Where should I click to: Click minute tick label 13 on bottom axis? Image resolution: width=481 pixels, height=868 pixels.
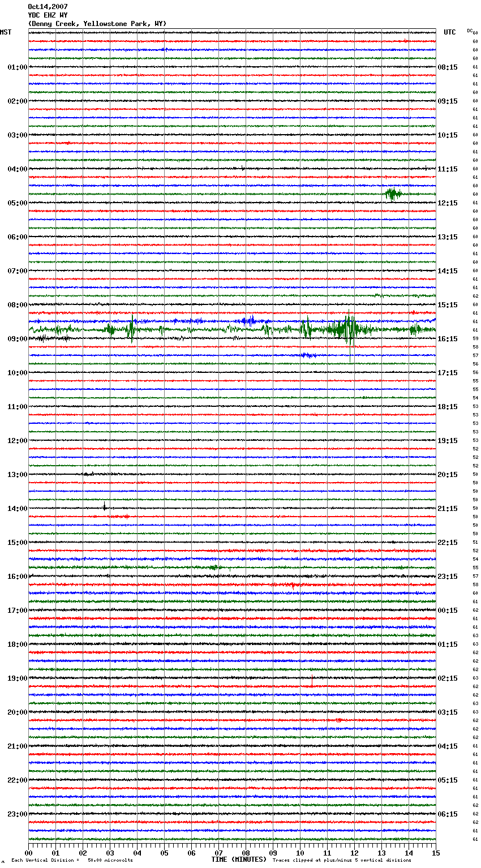point(381,853)
